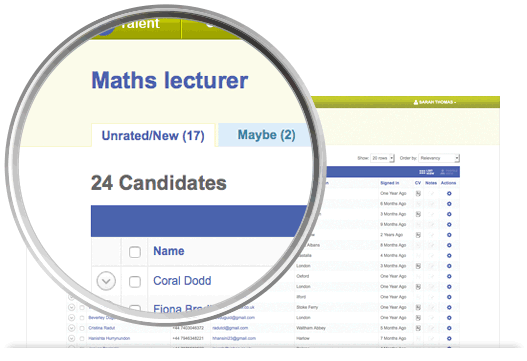
Task: Click the user icon beside Sarah Thomas
Action: point(416,102)
